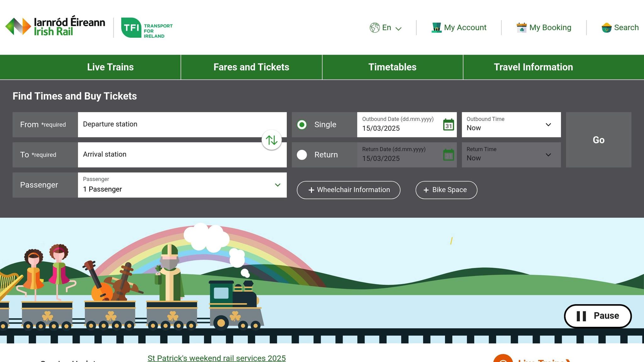
Task: Open St Patrick's weekend rail services 2025 link
Action: (x=216, y=358)
